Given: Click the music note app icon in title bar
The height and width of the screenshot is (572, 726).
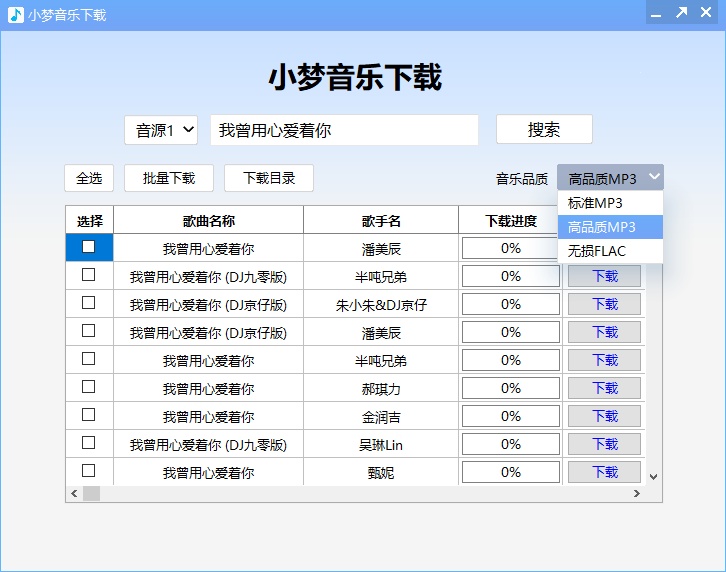Looking at the screenshot, I should tap(16, 14).
